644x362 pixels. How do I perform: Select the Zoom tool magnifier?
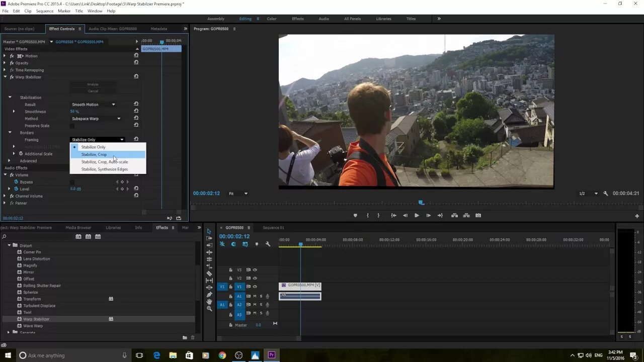(209, 309)
